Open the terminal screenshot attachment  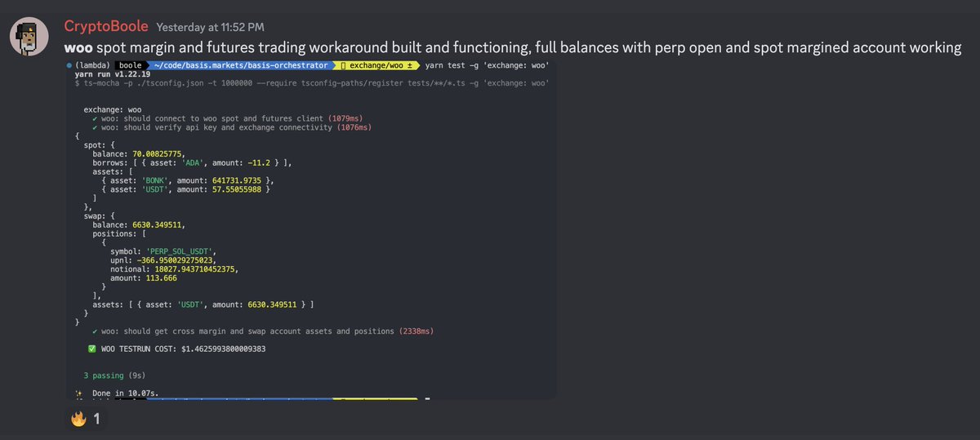pos(311,229)
